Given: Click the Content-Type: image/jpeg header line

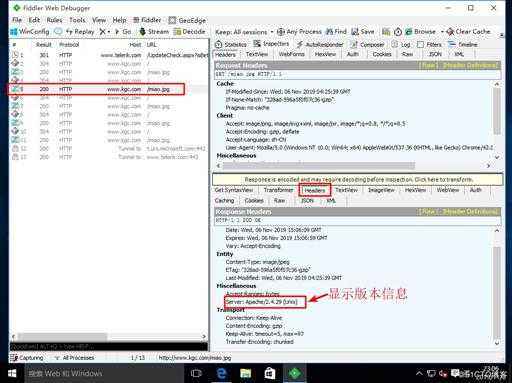Looking at the screenshot, I should [257, 262].
